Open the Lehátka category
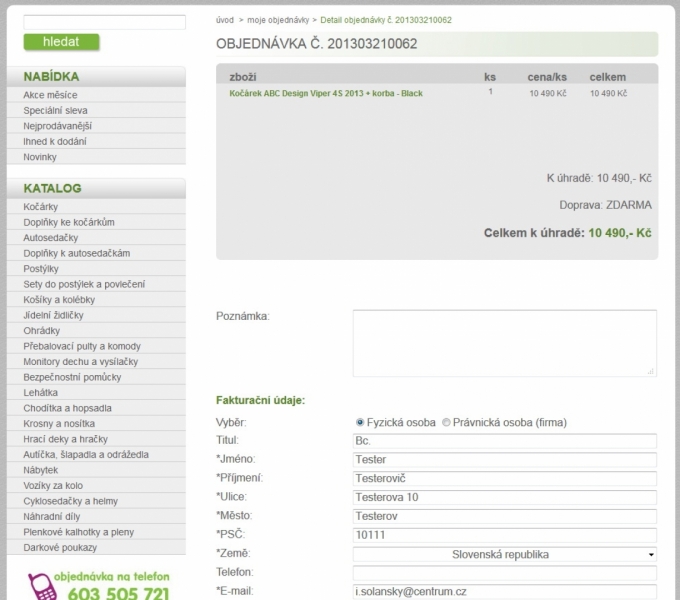 [40, 393]
